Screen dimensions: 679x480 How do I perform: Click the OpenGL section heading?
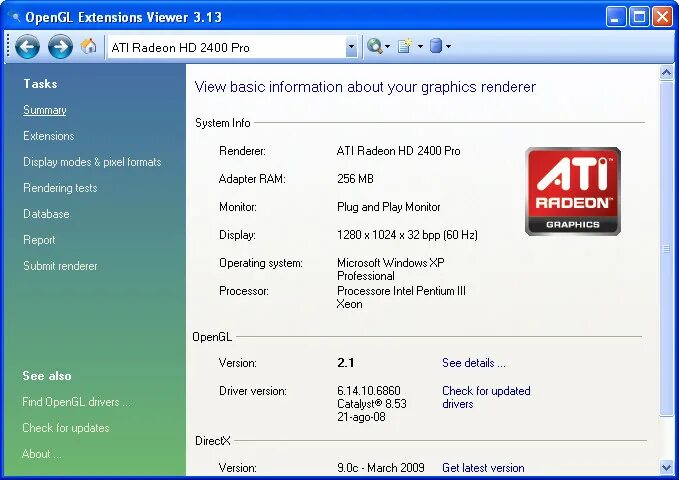[x=212, y=337]
